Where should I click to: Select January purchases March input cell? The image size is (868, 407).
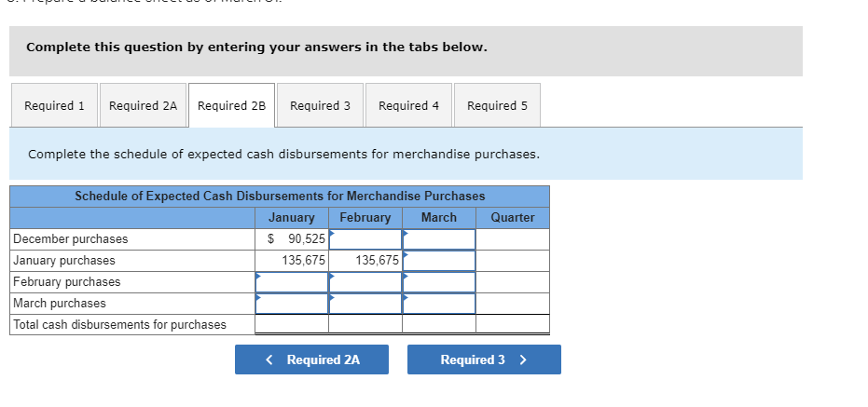(x=439, y=261)
